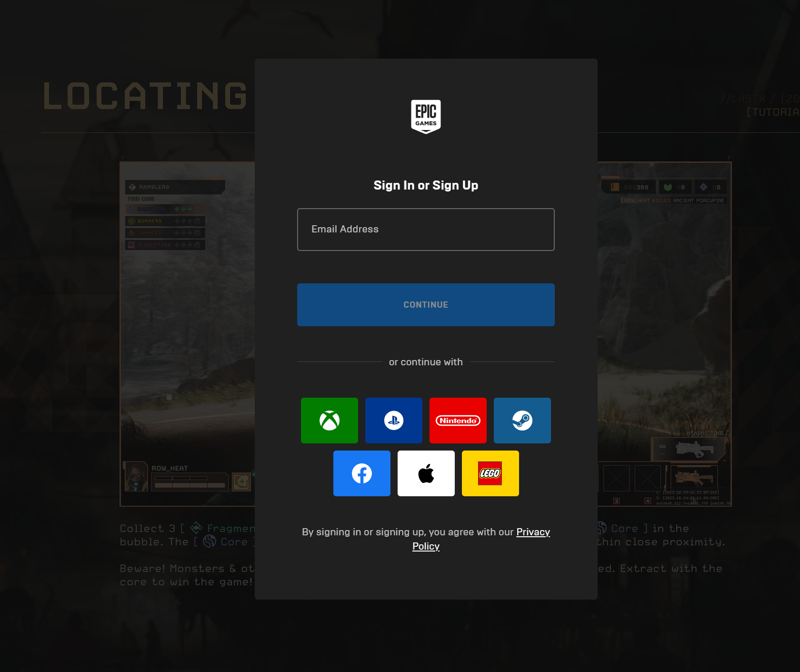Viewport: 800px width, 672px height.
Task: Click the LOCATING title in background page
Action: [145, 96]
